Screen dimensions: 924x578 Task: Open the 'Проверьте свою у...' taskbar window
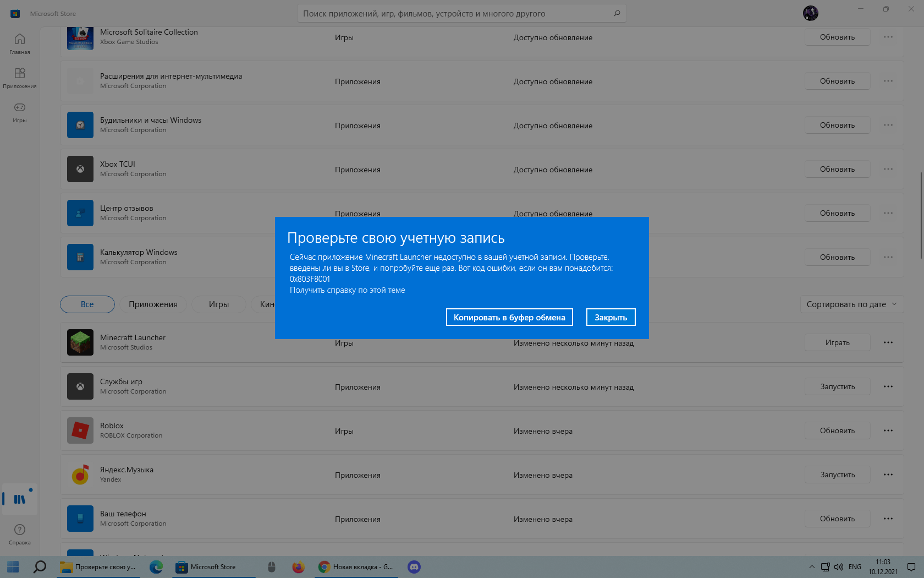(x=98, y=567)
